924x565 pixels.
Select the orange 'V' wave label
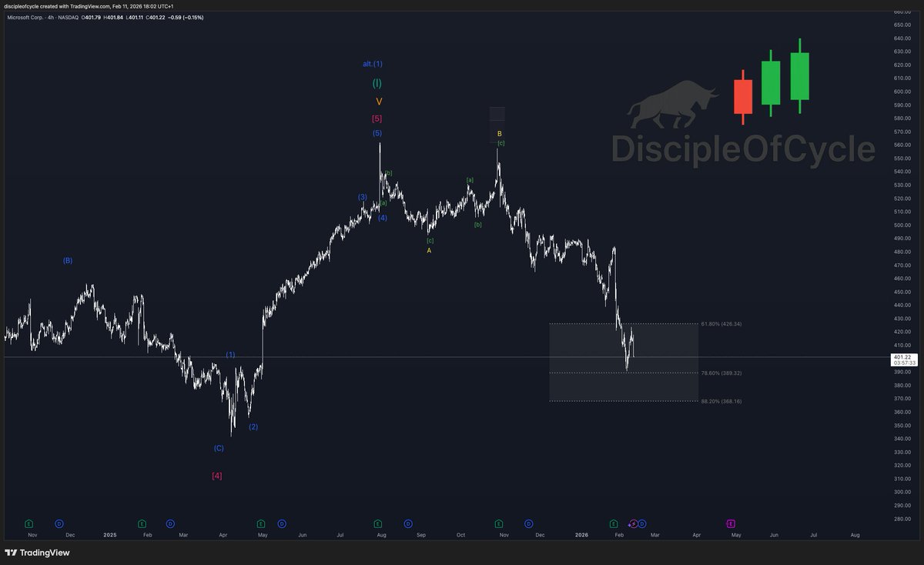pos(379,102)
